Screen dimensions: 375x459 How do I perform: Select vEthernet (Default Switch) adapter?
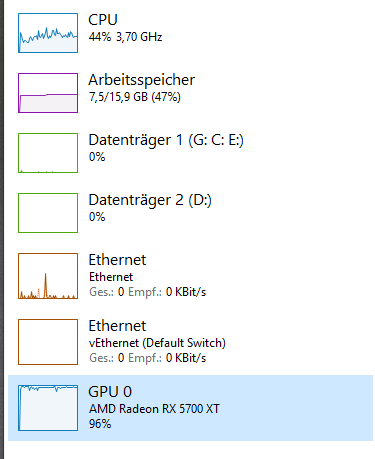[157, 343]
